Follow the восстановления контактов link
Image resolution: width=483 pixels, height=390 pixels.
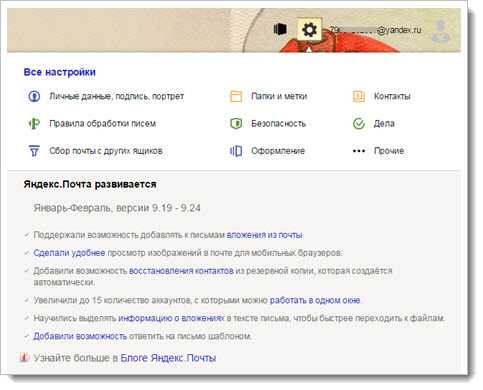181,271
